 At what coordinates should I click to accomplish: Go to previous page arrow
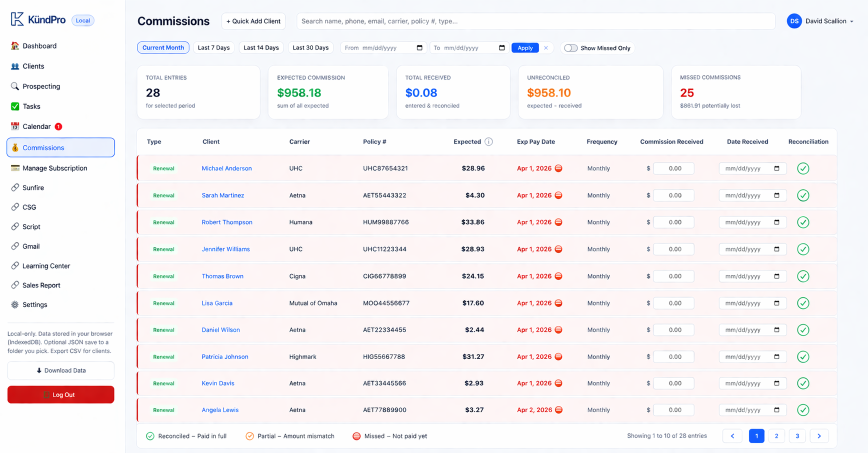pos(732,436)
